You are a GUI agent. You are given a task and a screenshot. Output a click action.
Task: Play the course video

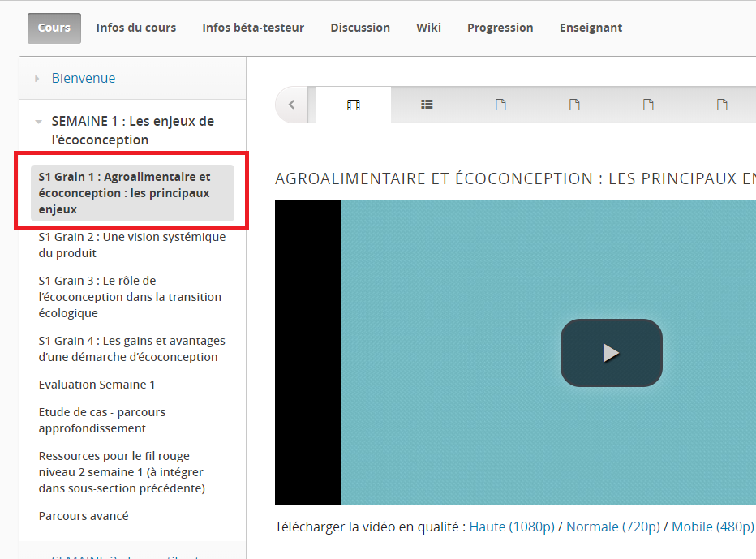611,352
